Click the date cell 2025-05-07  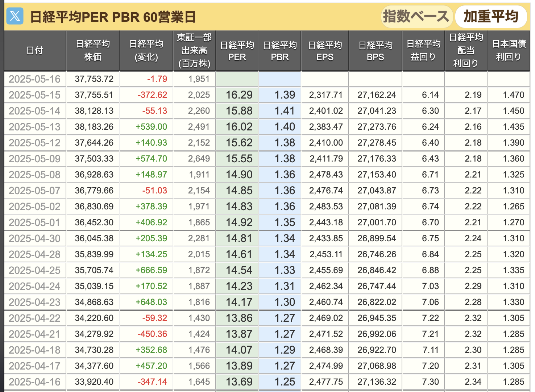(34, 191)
